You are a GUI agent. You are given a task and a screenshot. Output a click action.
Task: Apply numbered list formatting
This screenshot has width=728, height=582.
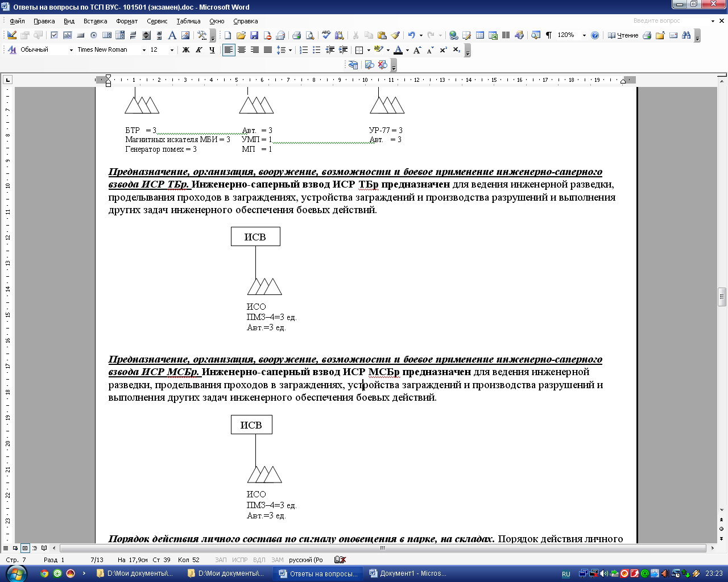304,50
